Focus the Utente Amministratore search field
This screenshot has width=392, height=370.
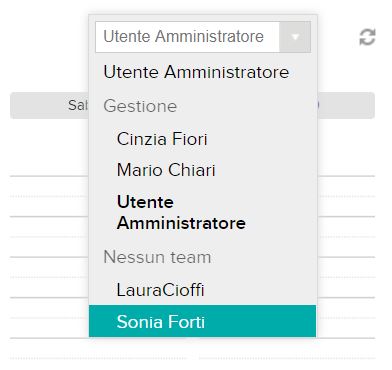(x=187, y=37)
